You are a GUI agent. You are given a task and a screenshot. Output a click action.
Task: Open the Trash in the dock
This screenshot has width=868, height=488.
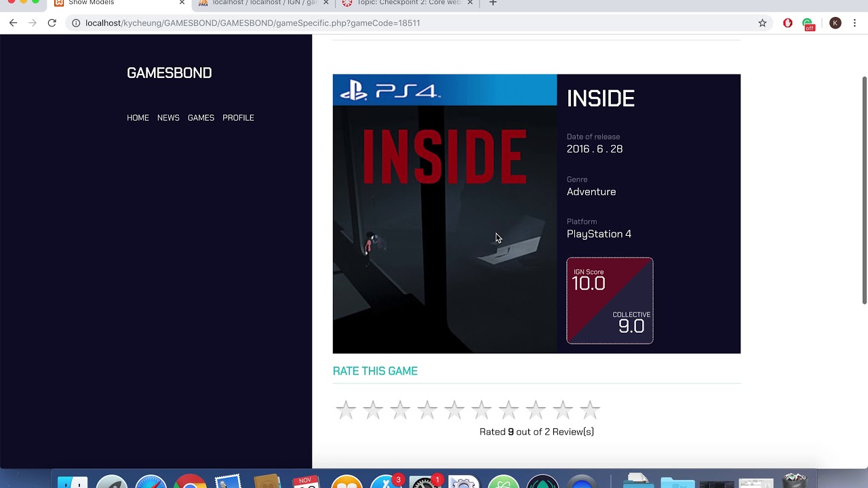[795, 482]
